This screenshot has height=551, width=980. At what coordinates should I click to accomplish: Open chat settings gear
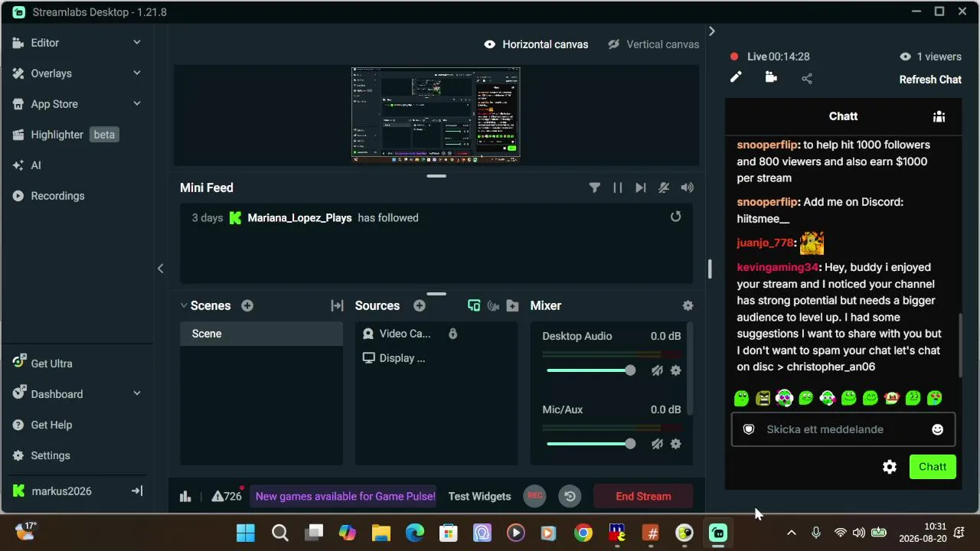click(890, 467)
